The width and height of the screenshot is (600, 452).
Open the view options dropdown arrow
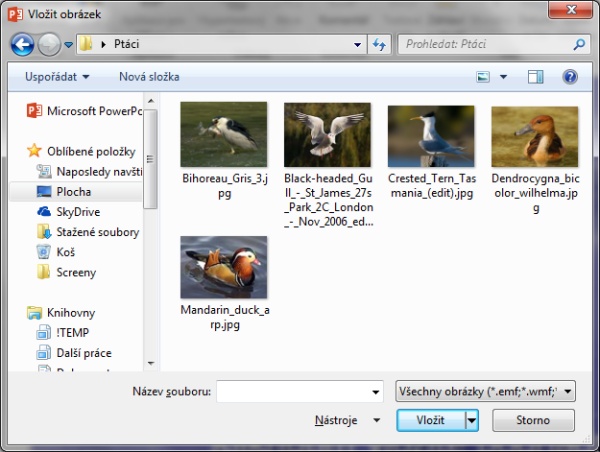point(504,77)
